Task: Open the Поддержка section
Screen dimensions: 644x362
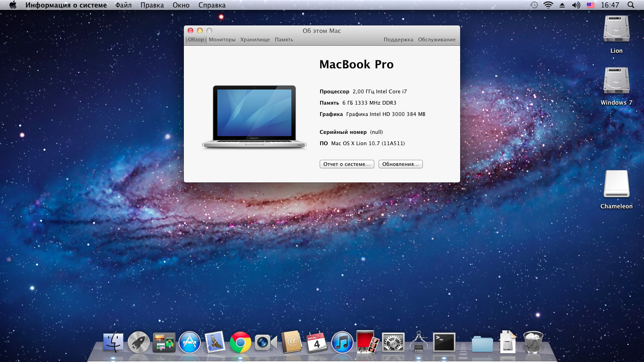Action: coord(398,40)
